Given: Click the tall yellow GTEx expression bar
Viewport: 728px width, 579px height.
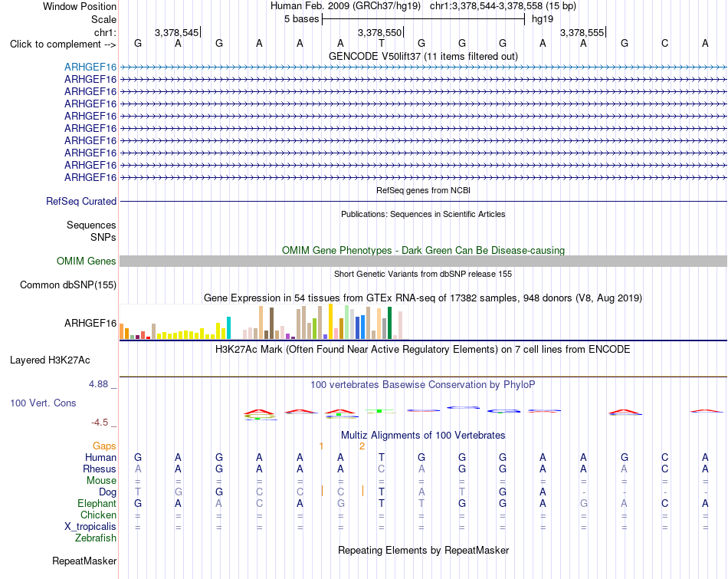Looking at the screenshot, I should coord(330,321).
